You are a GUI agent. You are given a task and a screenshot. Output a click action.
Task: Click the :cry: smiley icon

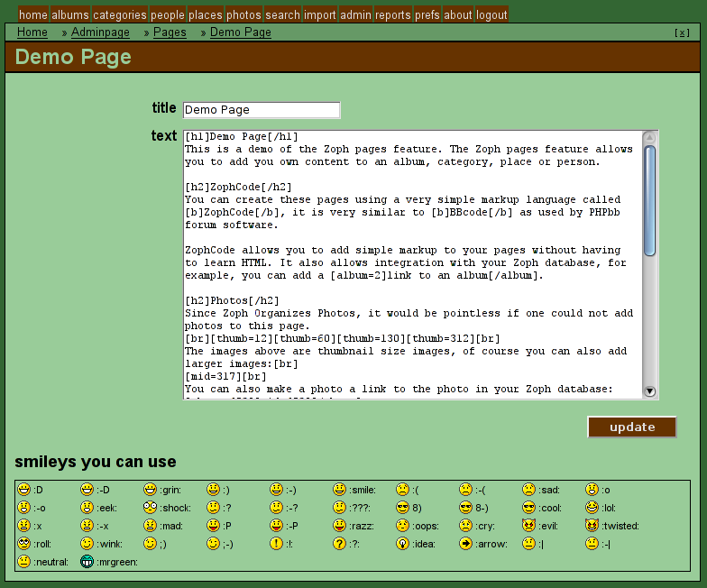pos(465,526)
